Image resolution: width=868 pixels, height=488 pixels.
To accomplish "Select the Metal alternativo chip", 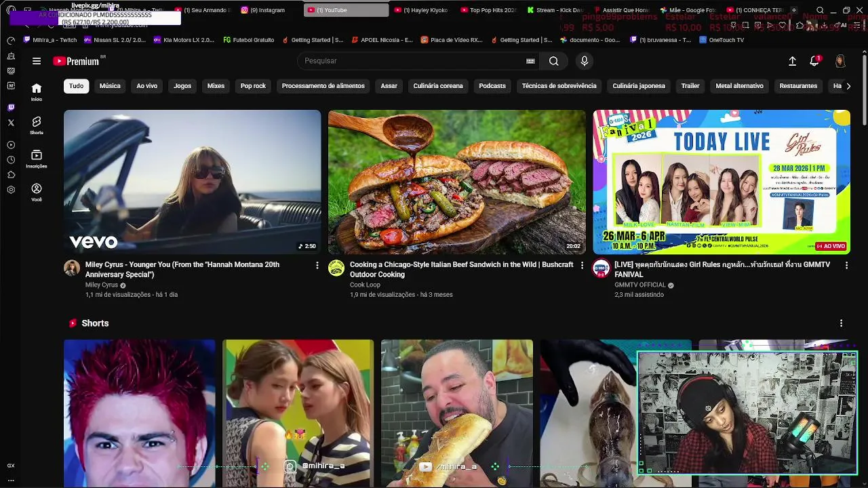I will 739,86.
